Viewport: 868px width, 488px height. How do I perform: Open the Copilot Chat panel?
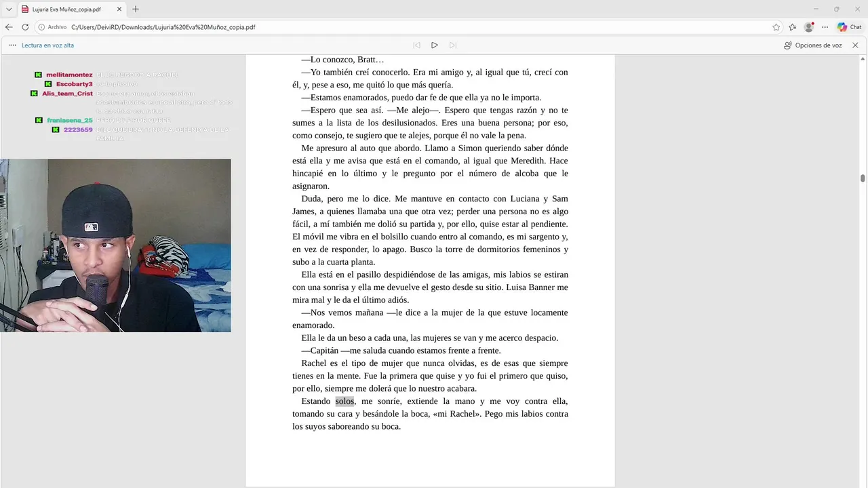pos(849,27)
